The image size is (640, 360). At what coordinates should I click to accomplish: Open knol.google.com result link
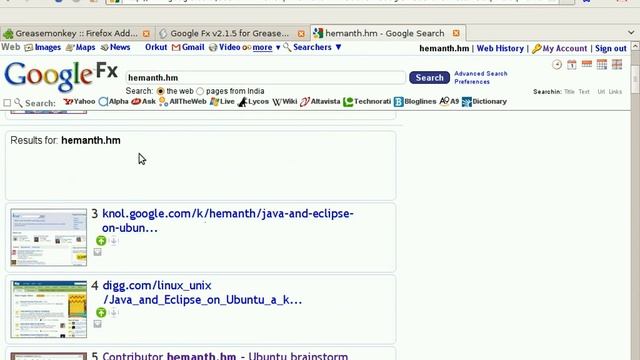[x=228, y=221]
